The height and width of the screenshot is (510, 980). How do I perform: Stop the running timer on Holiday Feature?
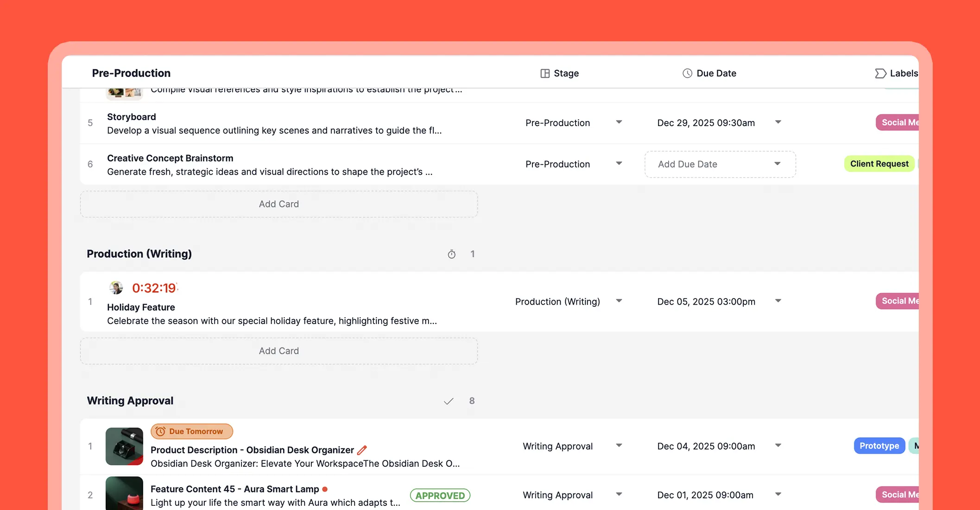155,288
